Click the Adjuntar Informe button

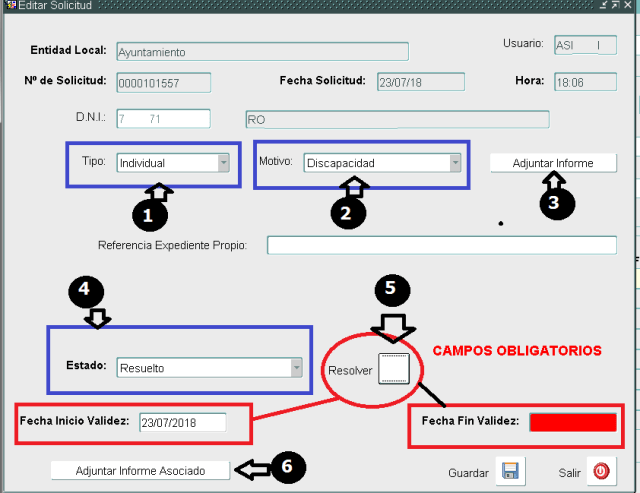pyautogui.click(x=552, y=163)
